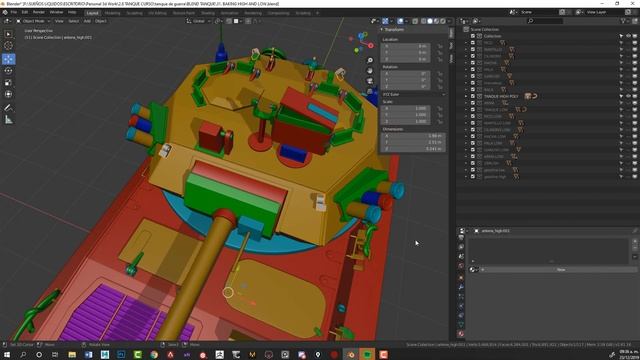Open the viewport Add menu
640x360 pixels.
click(x=87, y=21)
